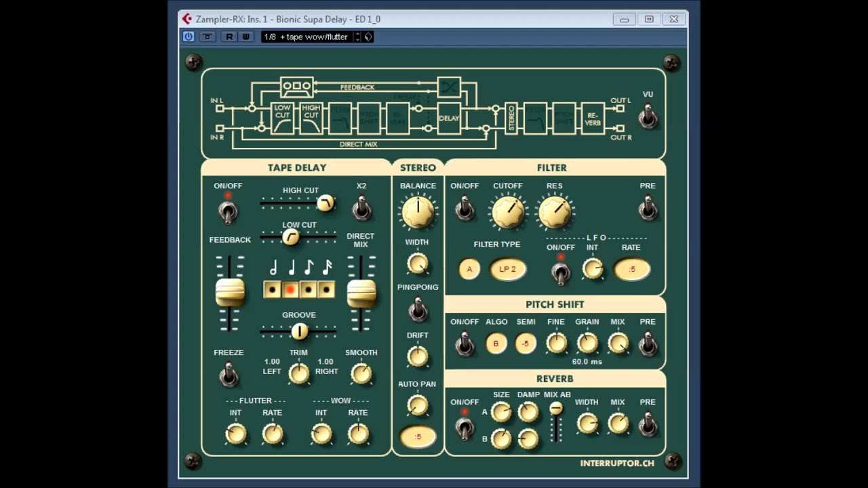Toggle the Filter ON/OFF switch

point(465,208)
